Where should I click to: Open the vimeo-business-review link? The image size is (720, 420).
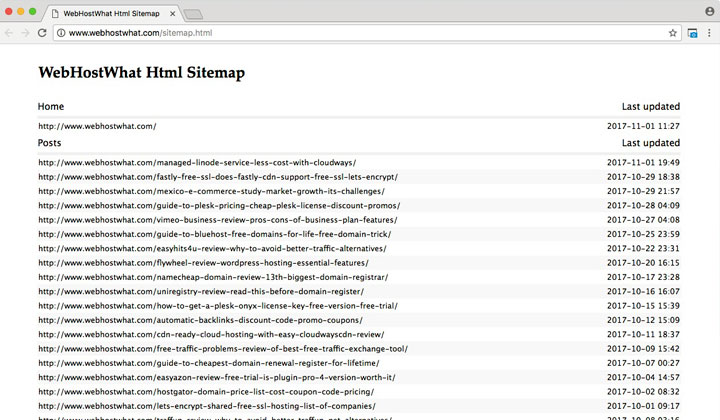(218, 220)
